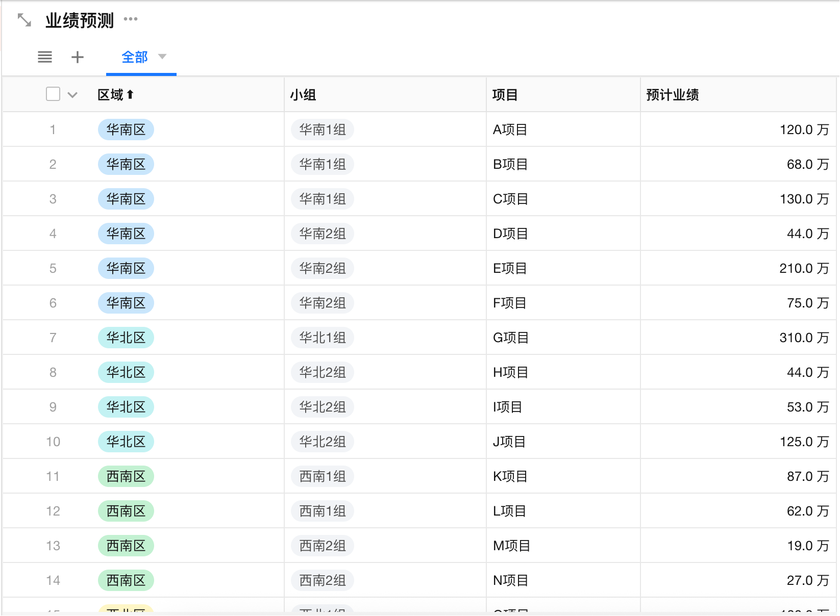Toggle the select-all checkbox in header

(x=53, y=94)
